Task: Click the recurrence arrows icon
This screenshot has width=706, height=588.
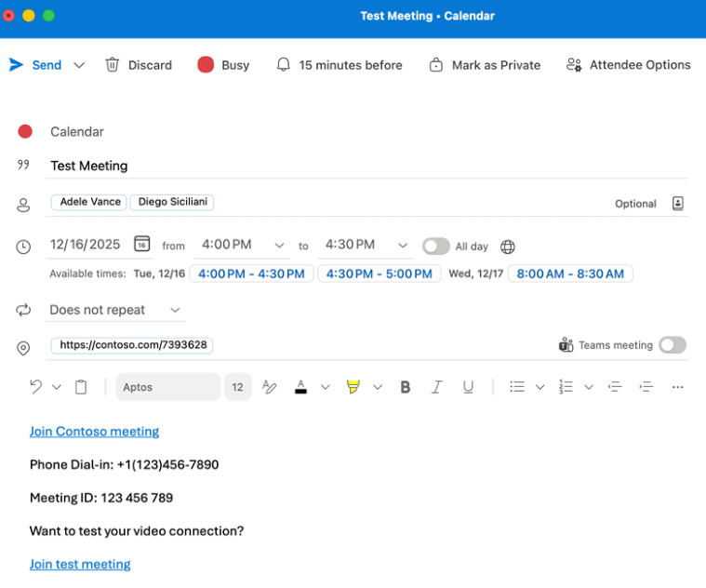Action: pos(23,310)
